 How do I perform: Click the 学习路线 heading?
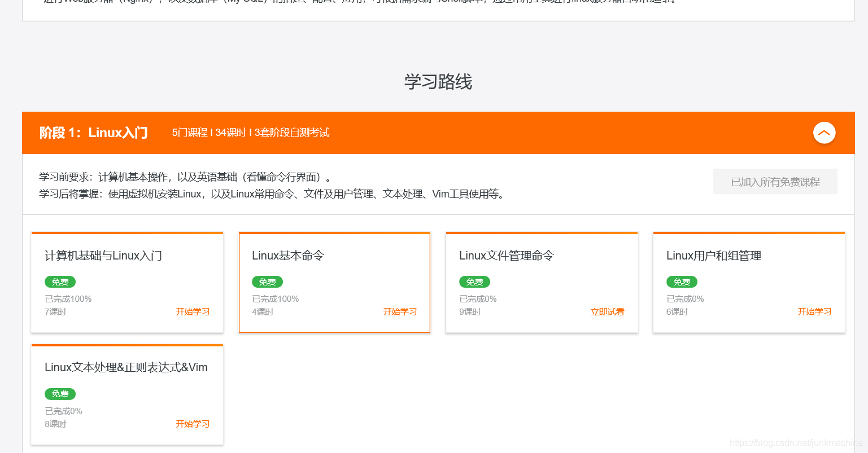click(438, 82)
